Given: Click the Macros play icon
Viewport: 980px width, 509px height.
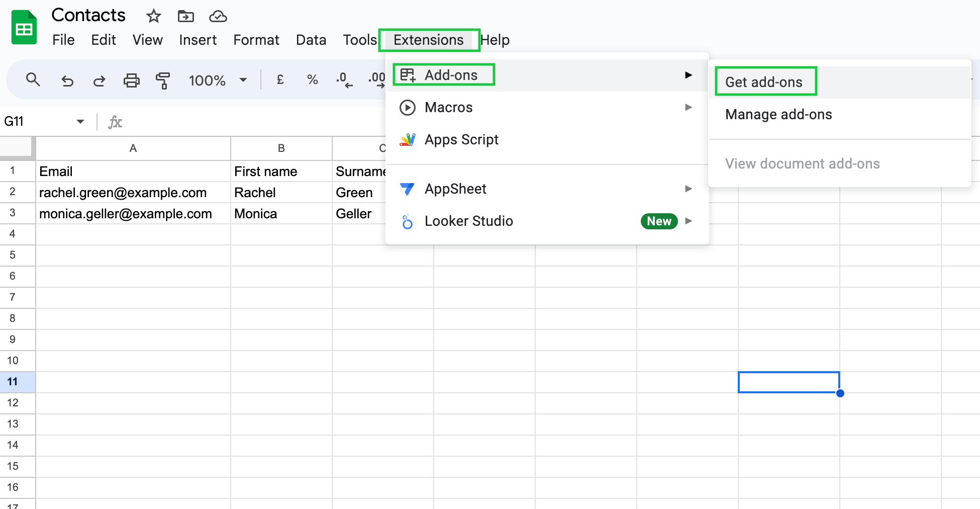Looking at the screenshot, I should (x=408, y=107).
